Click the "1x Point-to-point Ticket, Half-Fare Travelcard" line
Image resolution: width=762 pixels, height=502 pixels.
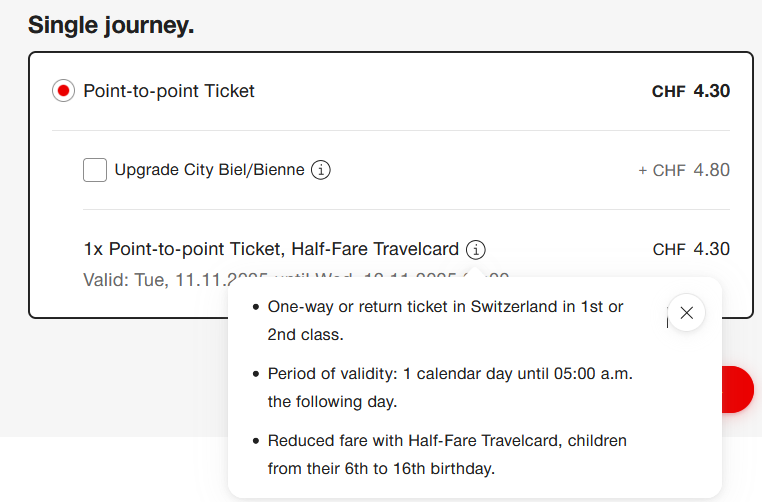point(271,249)
